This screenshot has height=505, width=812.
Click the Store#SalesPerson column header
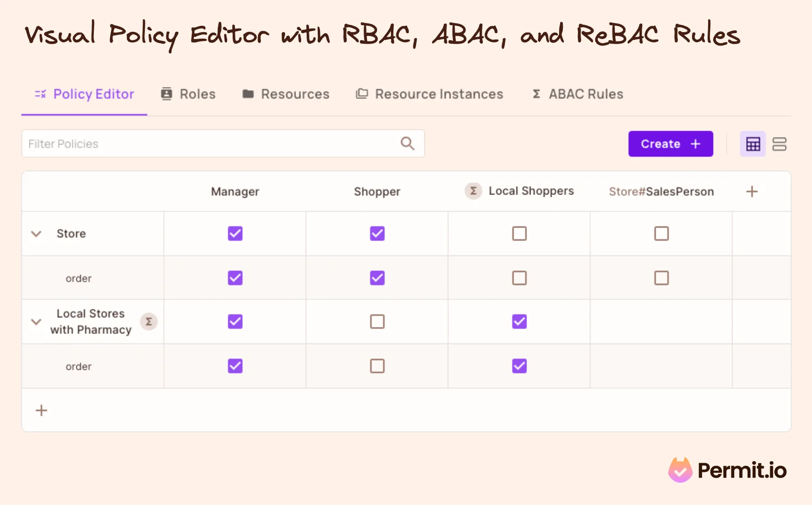(661, 191)
